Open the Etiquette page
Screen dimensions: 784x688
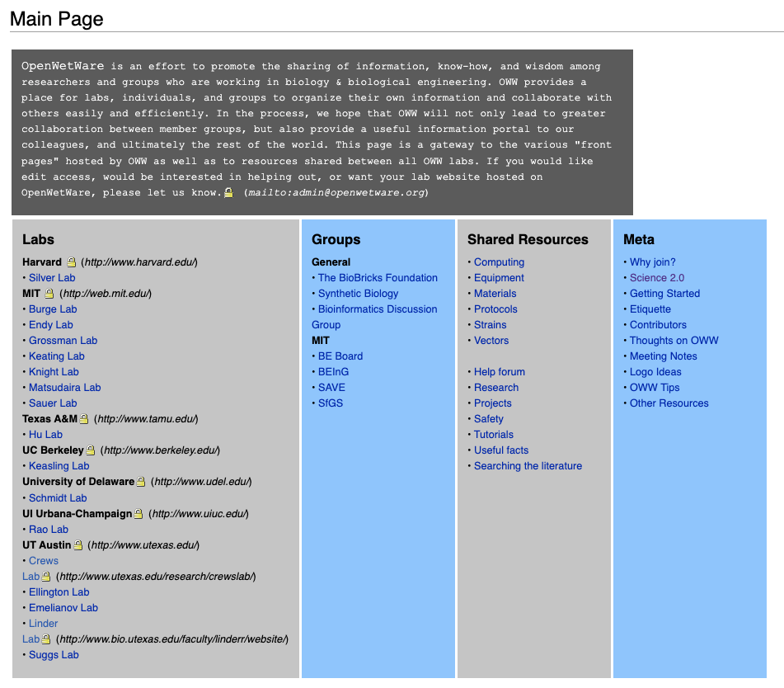point(650,309)
